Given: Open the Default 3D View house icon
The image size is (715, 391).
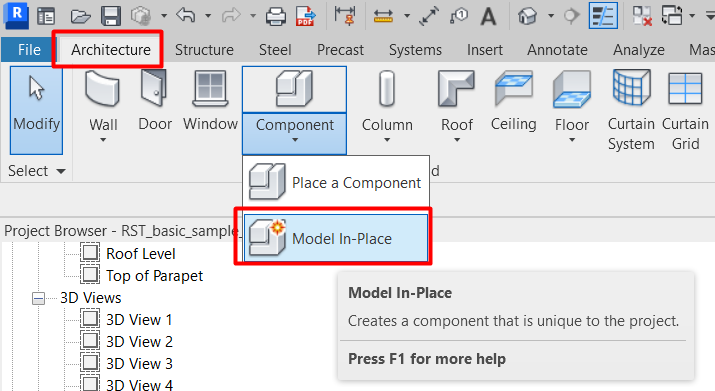Looking at the screenshot, I should [x=527, y=16].
